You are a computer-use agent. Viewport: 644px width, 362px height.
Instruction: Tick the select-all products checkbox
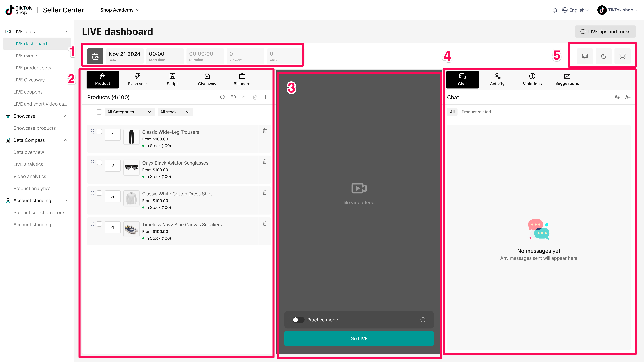[99, 112]
